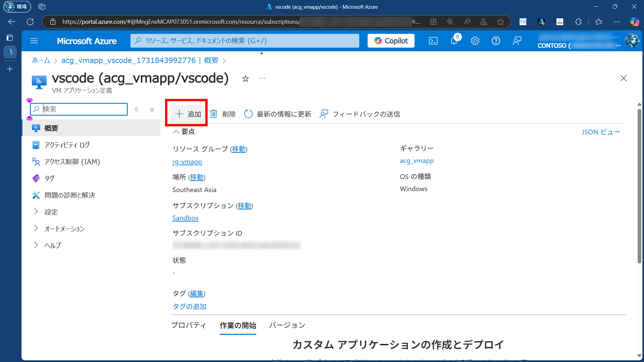644x362 pixels.
Task: Open the JSON ビュー link
Action: (x=601, y=132)
